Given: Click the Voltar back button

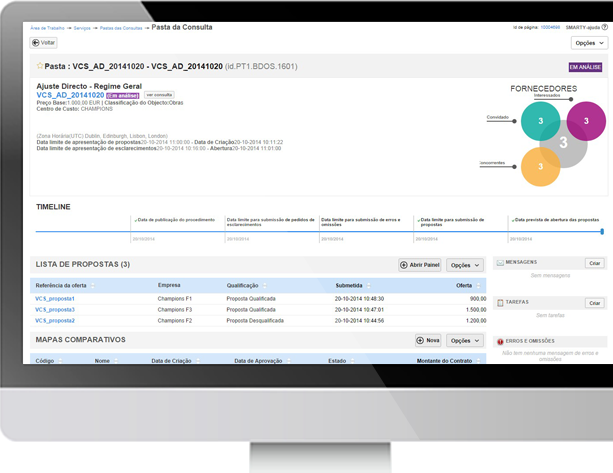Looking at the screenshot, I should 44,43.
